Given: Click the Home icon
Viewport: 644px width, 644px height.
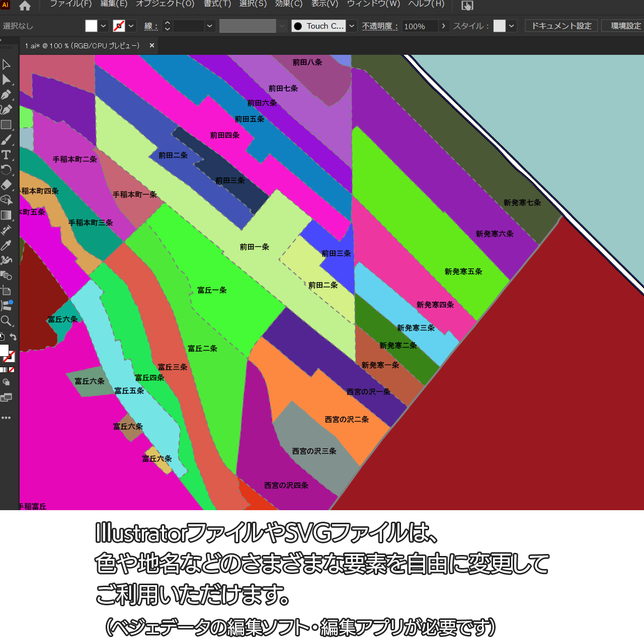Looking at the screenshot, I should 25,6.
